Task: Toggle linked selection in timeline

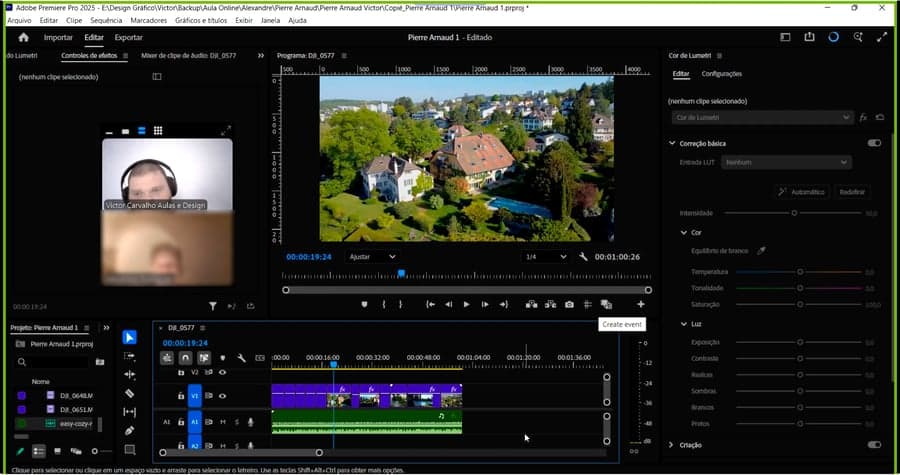Action: coord(204,358)
